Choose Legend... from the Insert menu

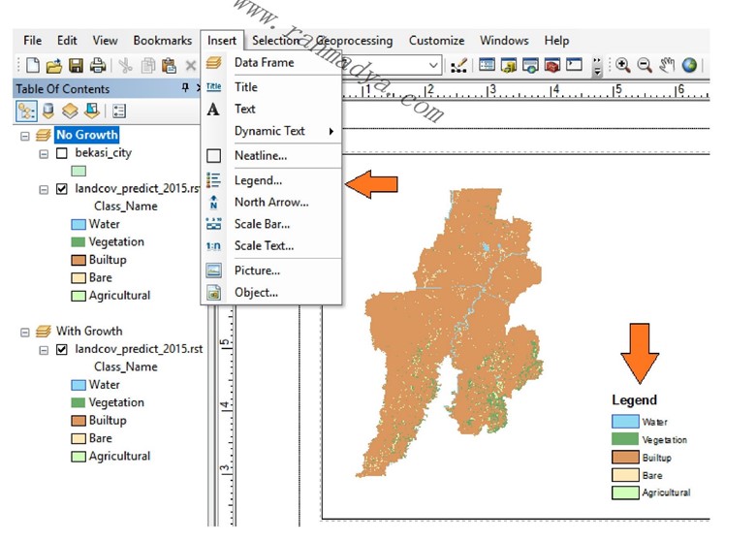pyautogui.click(x=258, y=180)
